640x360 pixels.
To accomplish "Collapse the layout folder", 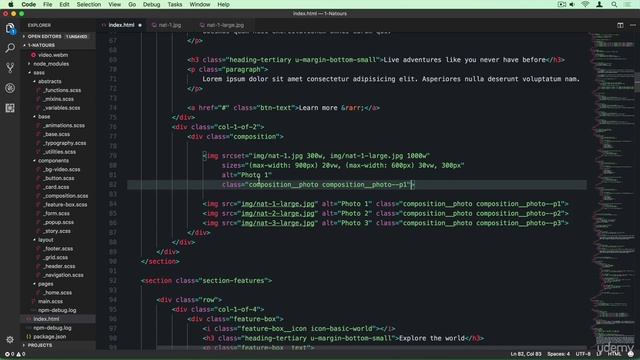I will [45, 240].
